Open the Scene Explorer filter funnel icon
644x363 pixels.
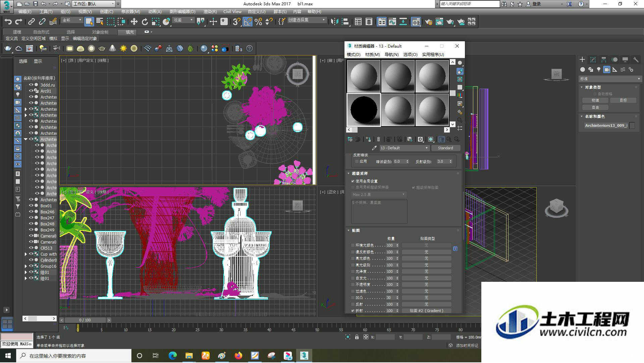[x=18, y=206]
